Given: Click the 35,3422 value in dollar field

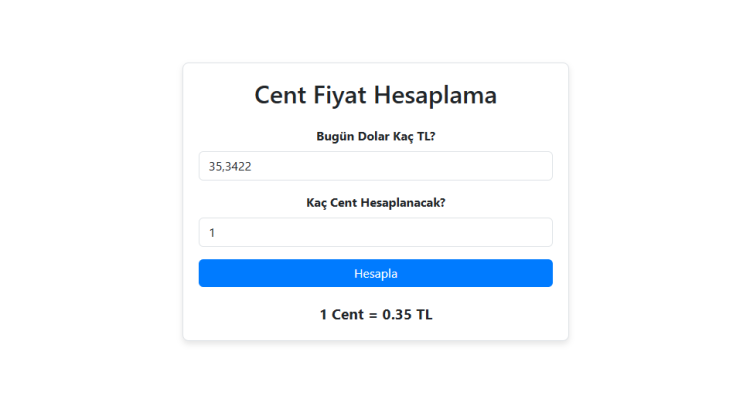Looking at the screenshot, I should (x=230, y=166).
